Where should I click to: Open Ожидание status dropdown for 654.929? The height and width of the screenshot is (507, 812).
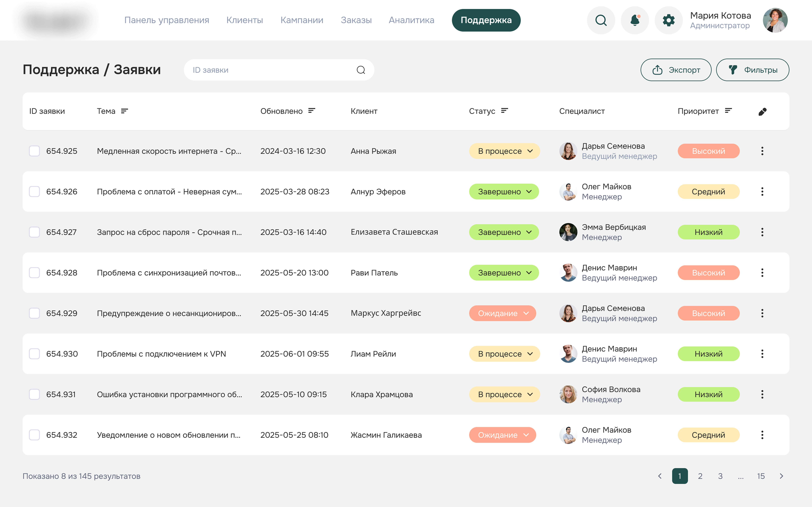click(x=502, y=313)
